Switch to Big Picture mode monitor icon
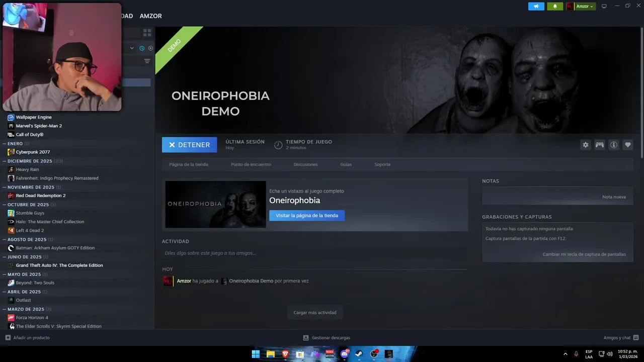The image size is (644, 362). [x=604, y=7]
